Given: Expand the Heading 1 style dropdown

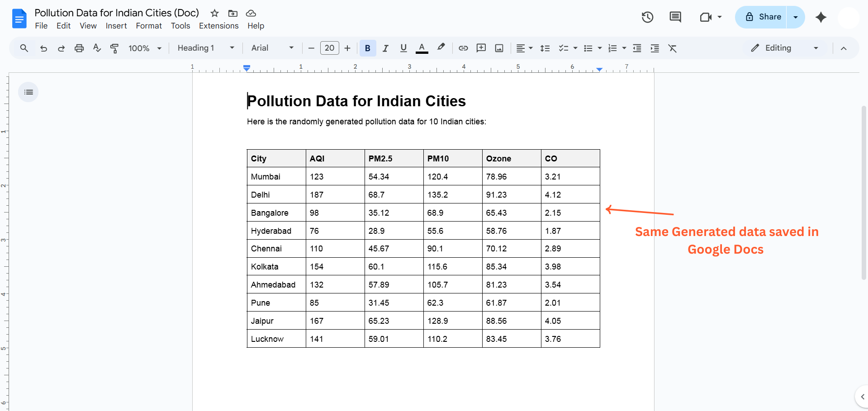Looking at the screenshot, I should [x=206, y=48].
